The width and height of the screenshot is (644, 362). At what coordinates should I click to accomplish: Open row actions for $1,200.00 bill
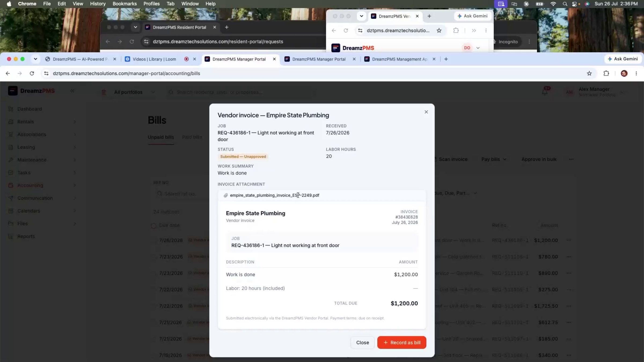(569, 240)
